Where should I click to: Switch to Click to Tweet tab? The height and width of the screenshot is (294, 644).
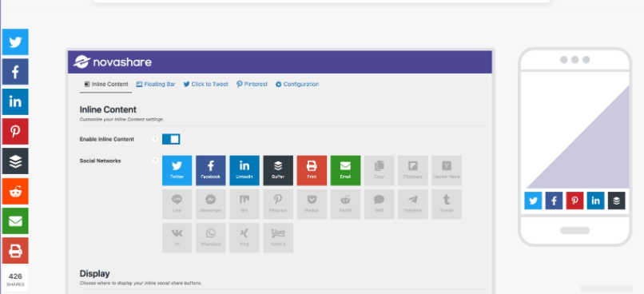point(206,84)
